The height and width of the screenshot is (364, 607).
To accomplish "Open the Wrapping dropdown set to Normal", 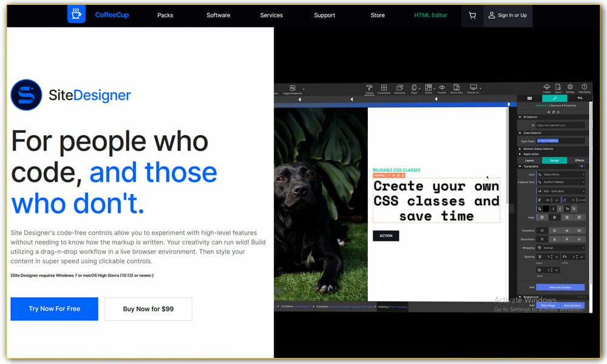I will tap(564, 247).
